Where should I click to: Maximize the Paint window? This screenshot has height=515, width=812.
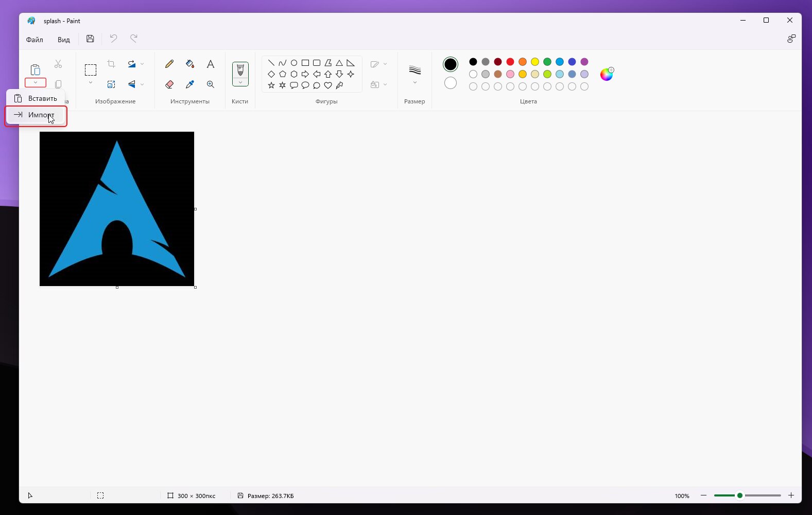point(766,20)
